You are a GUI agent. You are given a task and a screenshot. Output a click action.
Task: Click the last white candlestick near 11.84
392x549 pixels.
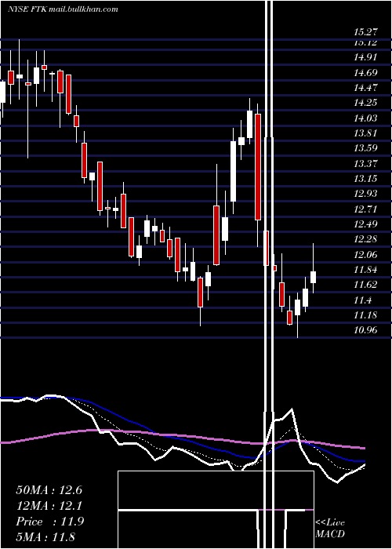click(314, 268)
